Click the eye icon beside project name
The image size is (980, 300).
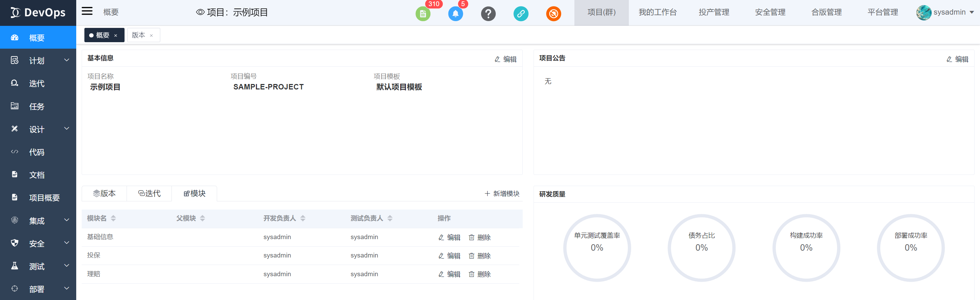tap(200, 13)
